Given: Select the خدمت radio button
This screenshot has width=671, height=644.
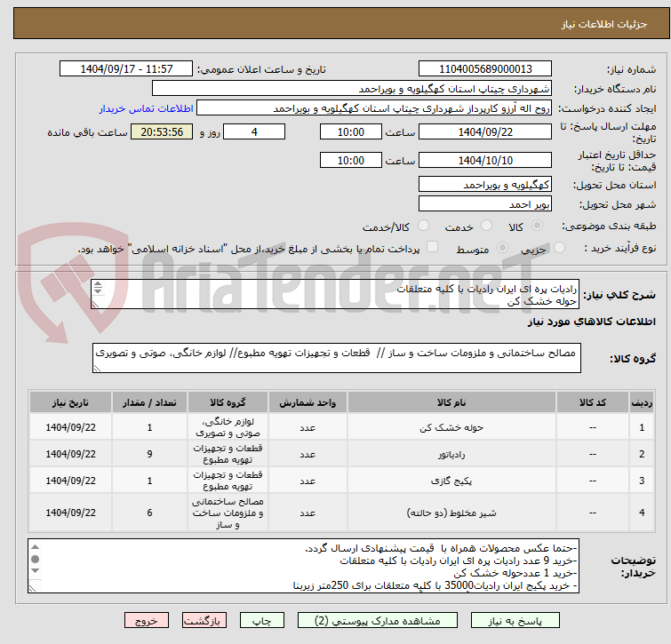Looking at the screenshot, I should 486,226.
